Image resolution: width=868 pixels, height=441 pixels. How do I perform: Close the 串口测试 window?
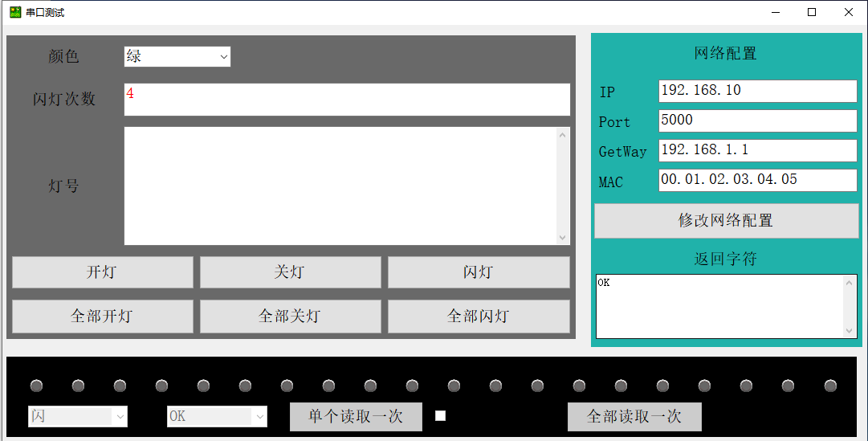tap(848, 12)
